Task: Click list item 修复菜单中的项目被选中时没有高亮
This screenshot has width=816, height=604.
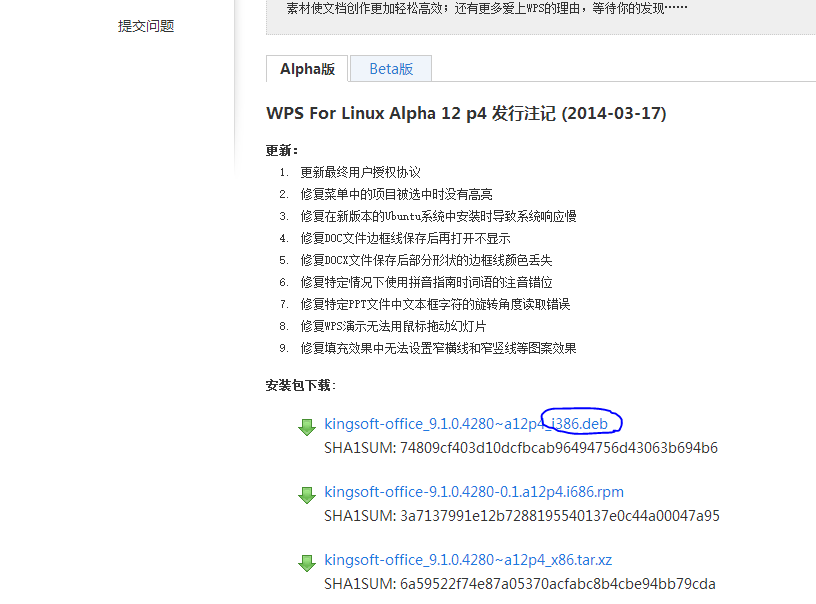Action: tap(396, 195)
